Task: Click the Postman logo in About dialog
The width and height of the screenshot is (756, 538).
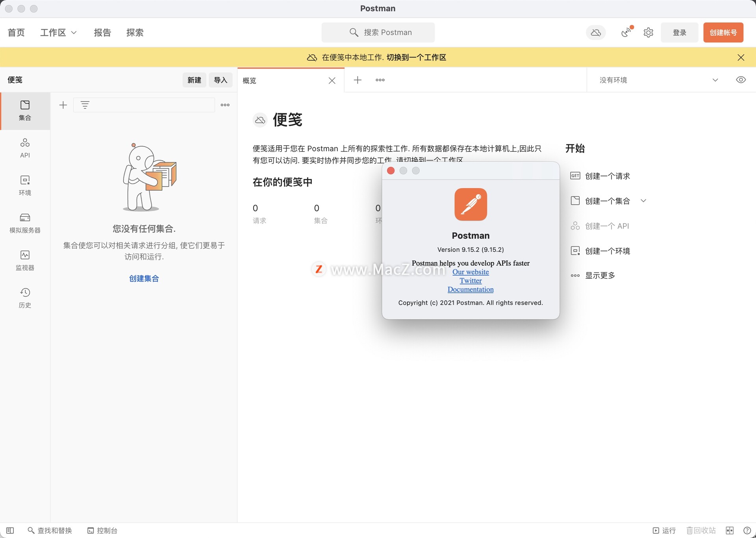Action: pyautogui.click(x=471, y=204)
